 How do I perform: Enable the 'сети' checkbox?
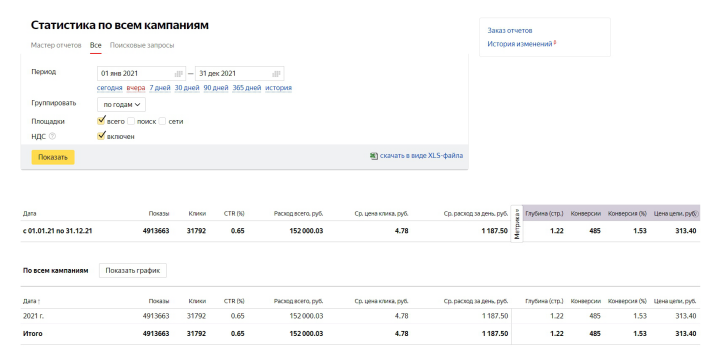(x=162, y=122)
